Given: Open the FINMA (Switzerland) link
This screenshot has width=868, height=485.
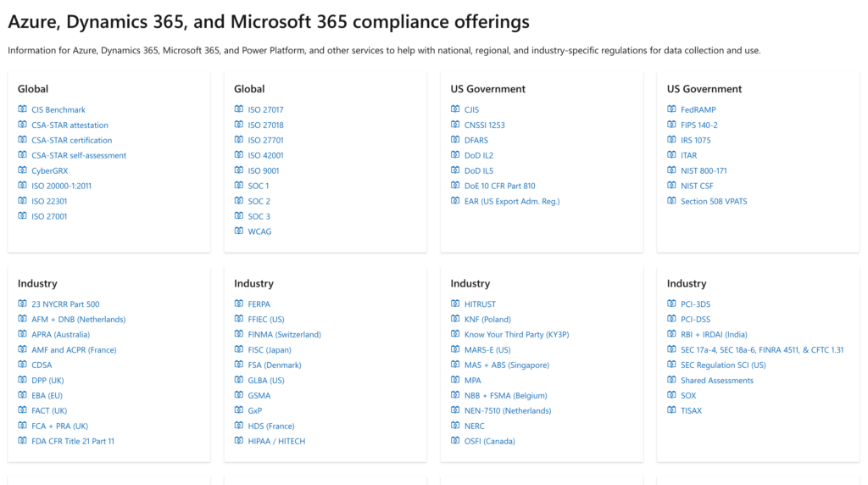Looking at the screenshot, I should tap(285, 334).
